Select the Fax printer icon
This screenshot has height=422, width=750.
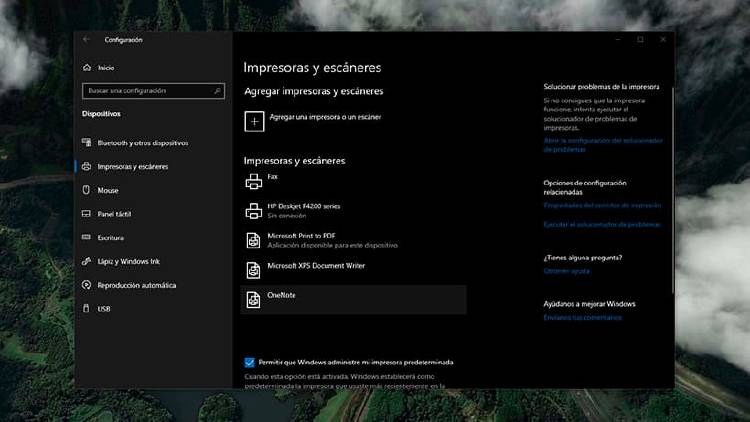254,181
